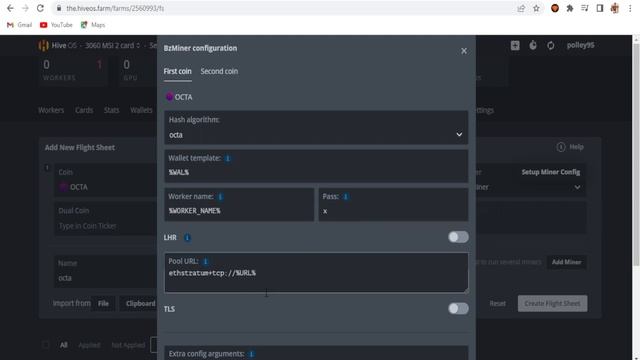Open the Maps bookmark
Screen dimensions: 640x360
[x=93, y=25]
